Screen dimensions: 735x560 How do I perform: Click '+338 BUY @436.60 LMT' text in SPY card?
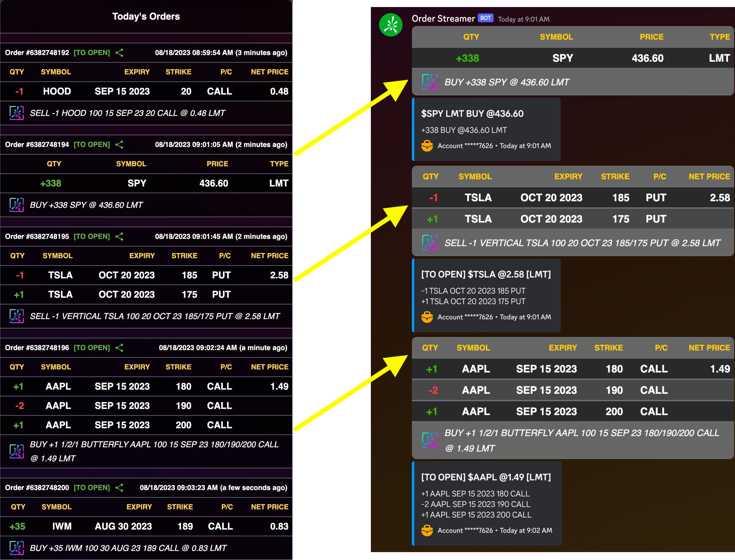coord(464,130)
